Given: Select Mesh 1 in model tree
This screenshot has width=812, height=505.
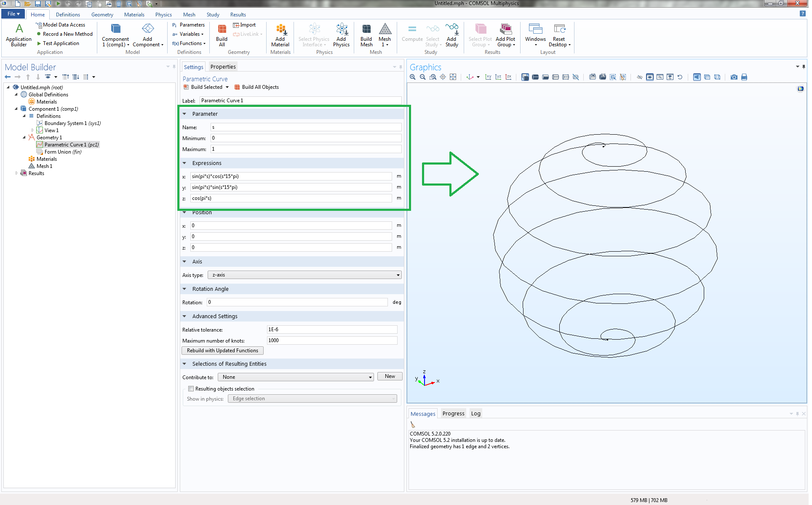Looking at the screenshot, I should pos(44,166).
